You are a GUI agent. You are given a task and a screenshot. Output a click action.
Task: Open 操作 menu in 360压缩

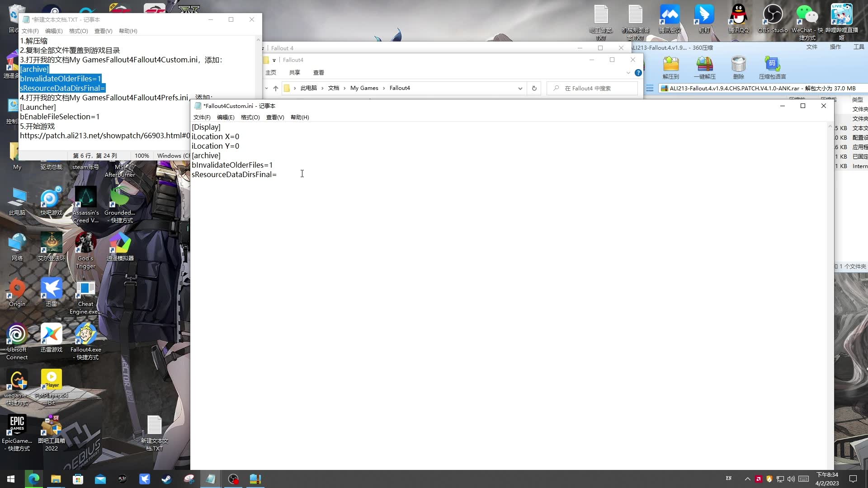835,47
